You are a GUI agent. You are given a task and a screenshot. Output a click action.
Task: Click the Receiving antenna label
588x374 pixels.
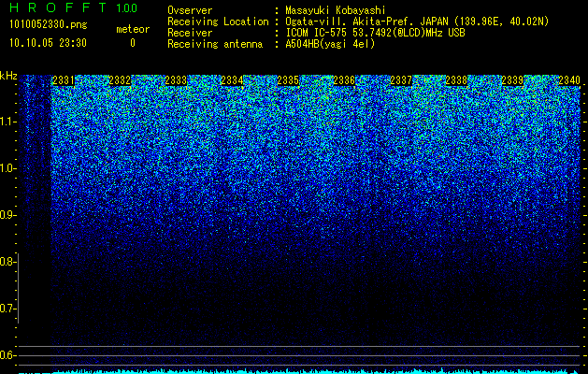215,44
